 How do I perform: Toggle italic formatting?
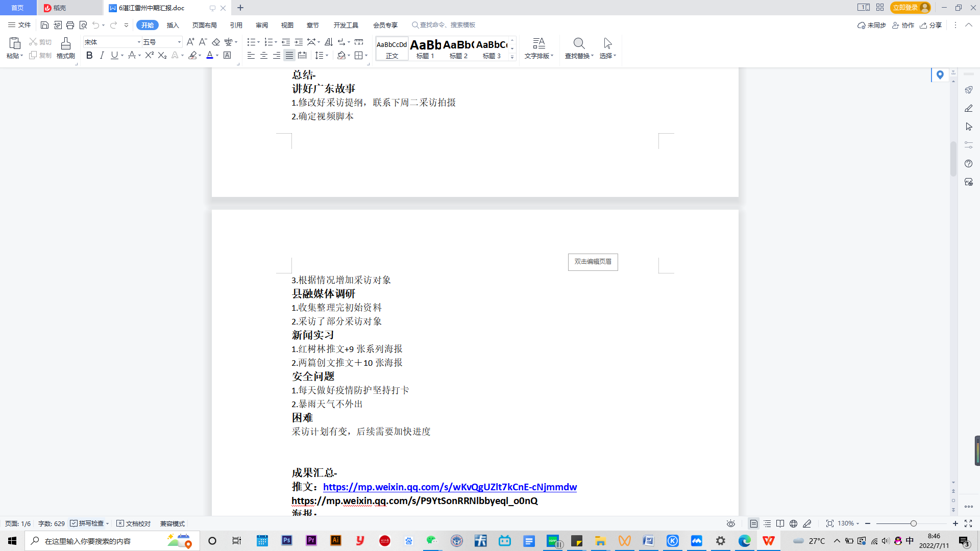click(102, 55)
